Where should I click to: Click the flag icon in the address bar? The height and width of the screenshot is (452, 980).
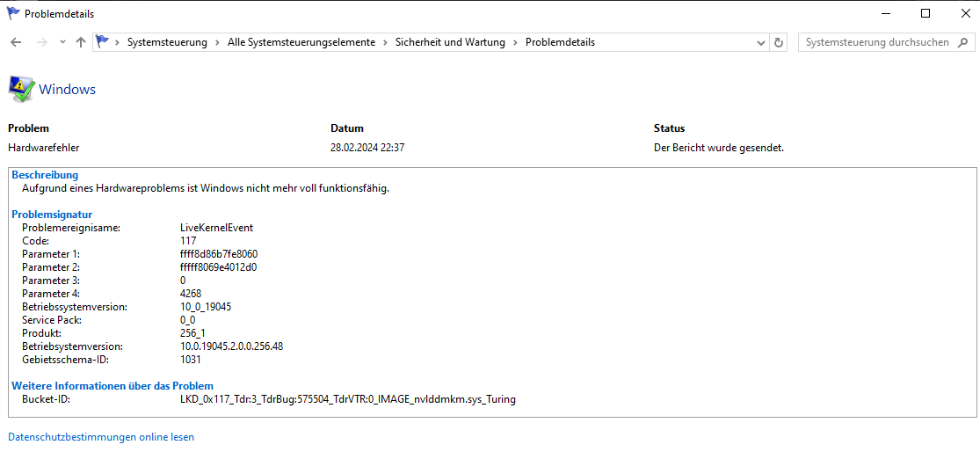click(102, 42)
